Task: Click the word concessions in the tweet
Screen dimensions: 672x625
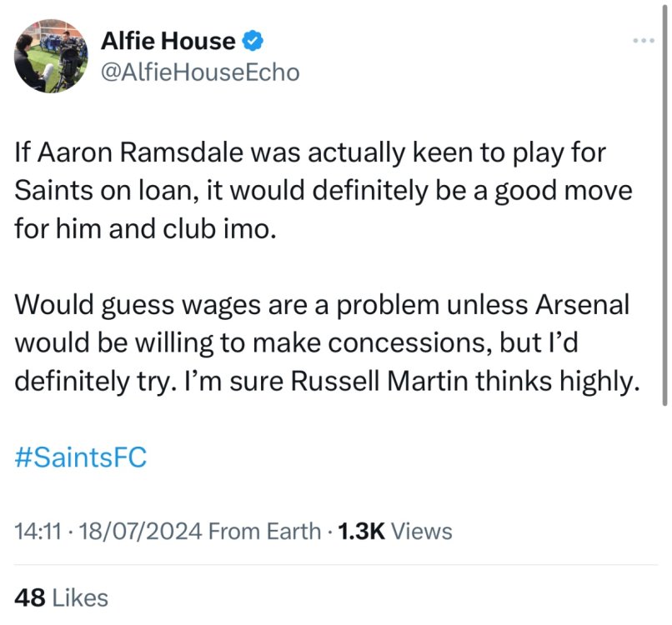Action: (x=419, y=343)
